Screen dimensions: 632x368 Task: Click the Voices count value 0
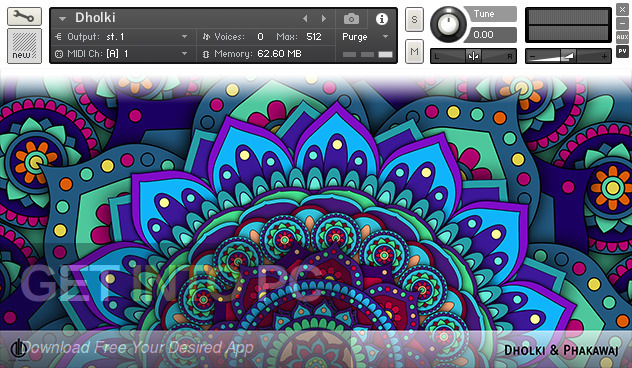(x=260, y=37)
